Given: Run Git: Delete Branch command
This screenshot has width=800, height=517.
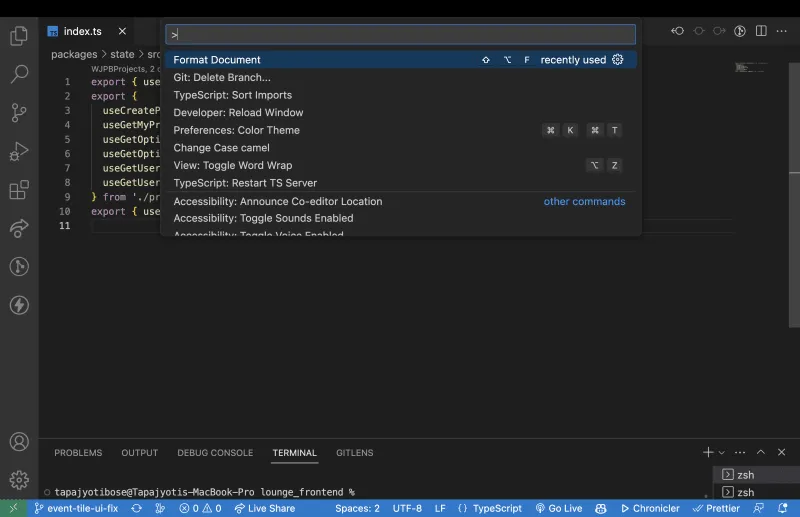Looking at the screenshot, I should [x=401, y=78].
